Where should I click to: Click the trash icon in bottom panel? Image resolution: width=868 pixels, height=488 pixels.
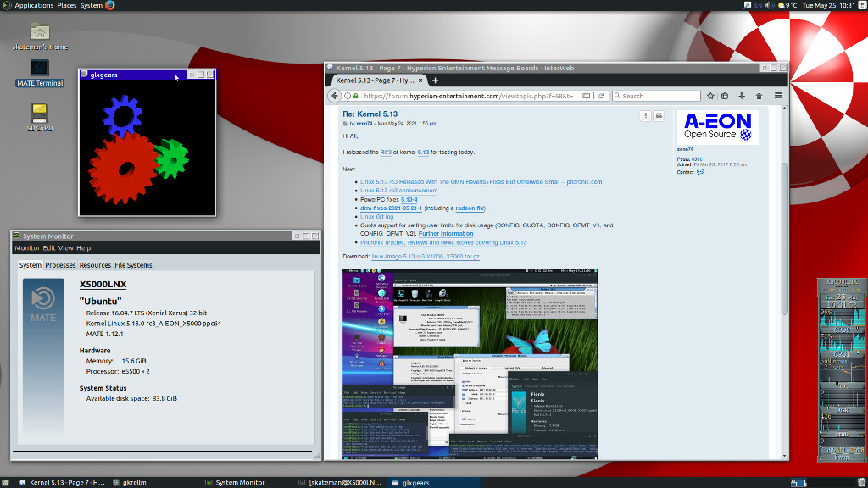point(861,482)
